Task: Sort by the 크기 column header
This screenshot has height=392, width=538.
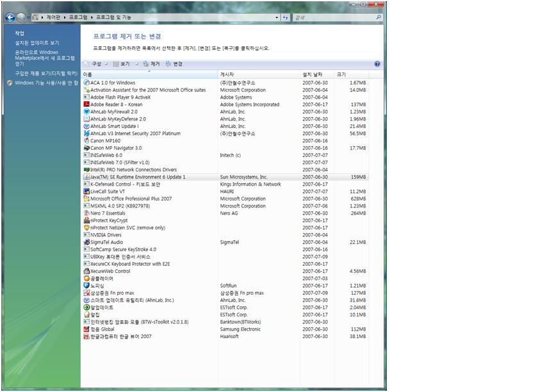Action: [x=352, y=74]
